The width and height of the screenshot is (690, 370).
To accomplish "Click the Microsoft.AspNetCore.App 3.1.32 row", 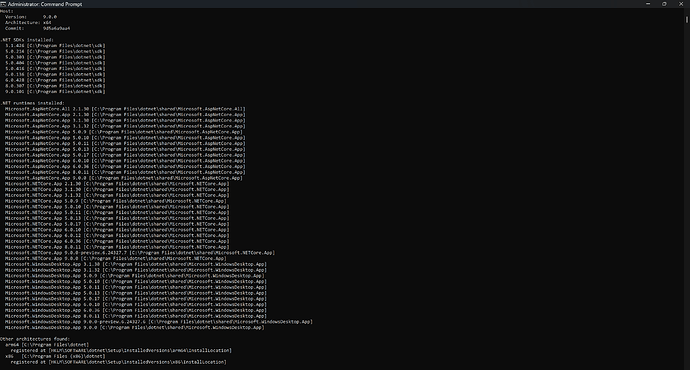I will coord(125,126).
